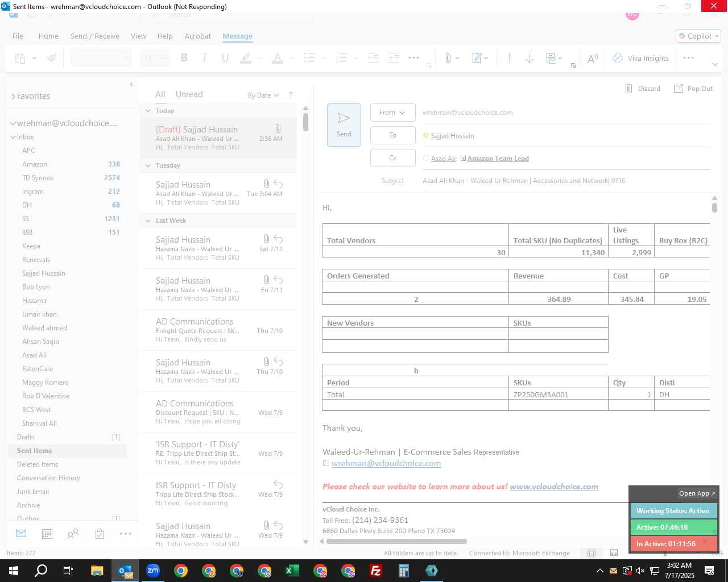Pop Out the draft message
This screenshot has width=728, height=582.
coord(693,89)
